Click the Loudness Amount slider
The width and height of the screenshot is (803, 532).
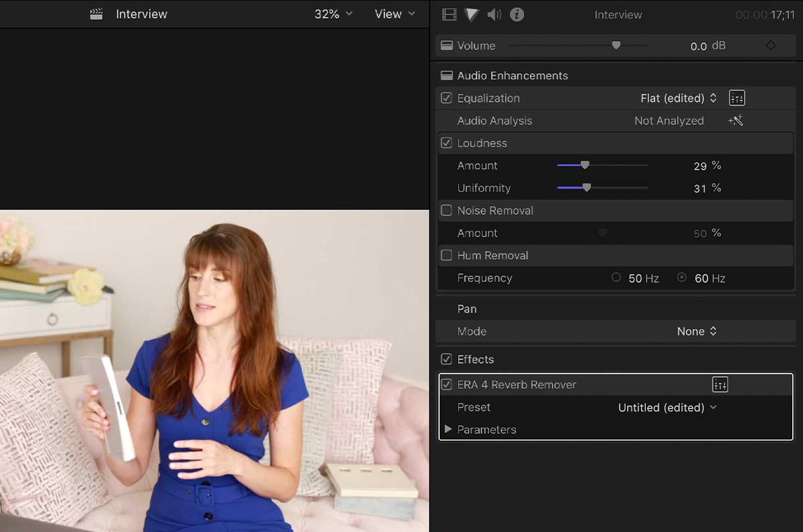coord(602,165)
